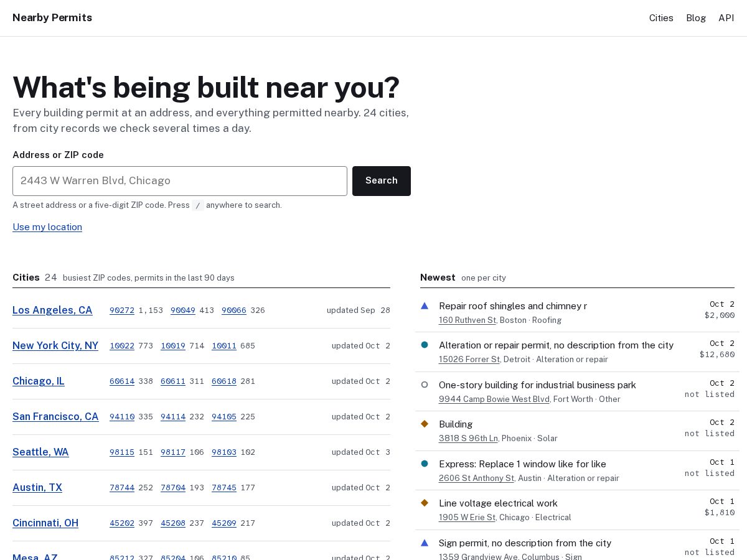Open ZIP code 98115 permits
Image resolution: width=747 pixels, height=560 pixels.
click(x=122, y=452)
